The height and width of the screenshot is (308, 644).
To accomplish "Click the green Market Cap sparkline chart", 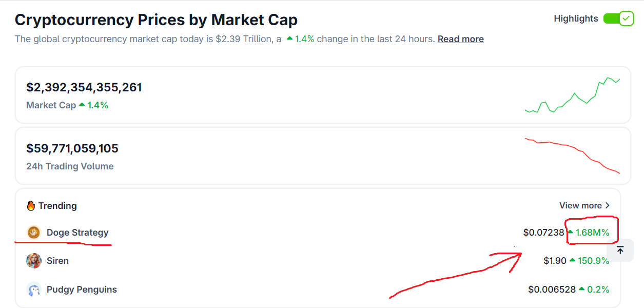I will (x=572, y=95).
